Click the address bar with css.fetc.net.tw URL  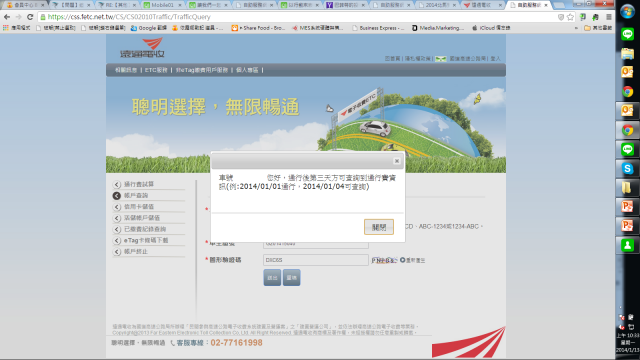click(298, 17)
